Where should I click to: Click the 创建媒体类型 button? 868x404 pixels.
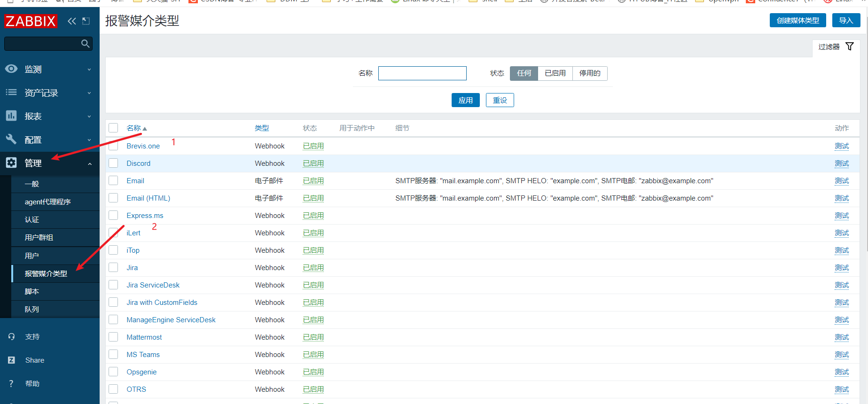coord(798,21)
